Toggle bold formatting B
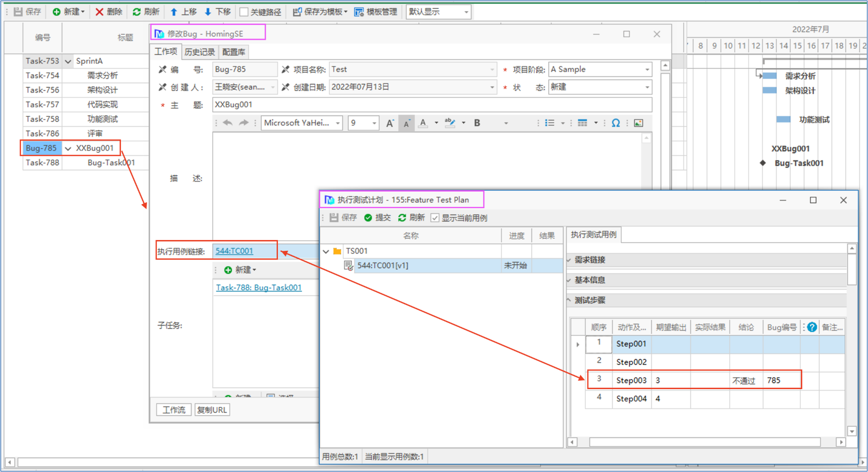This screenshot has height=472, width=868. [477, 123]
